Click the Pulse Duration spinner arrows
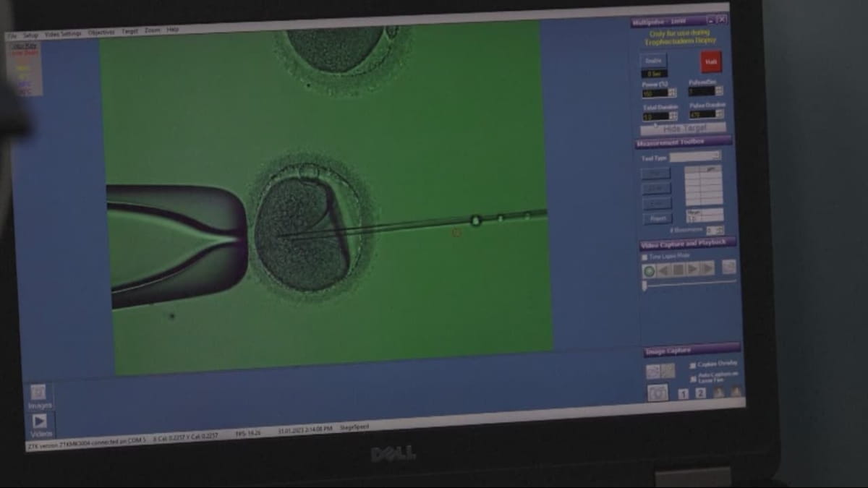The height and width of the screenshot is (488, 868). tap(720, 114)
